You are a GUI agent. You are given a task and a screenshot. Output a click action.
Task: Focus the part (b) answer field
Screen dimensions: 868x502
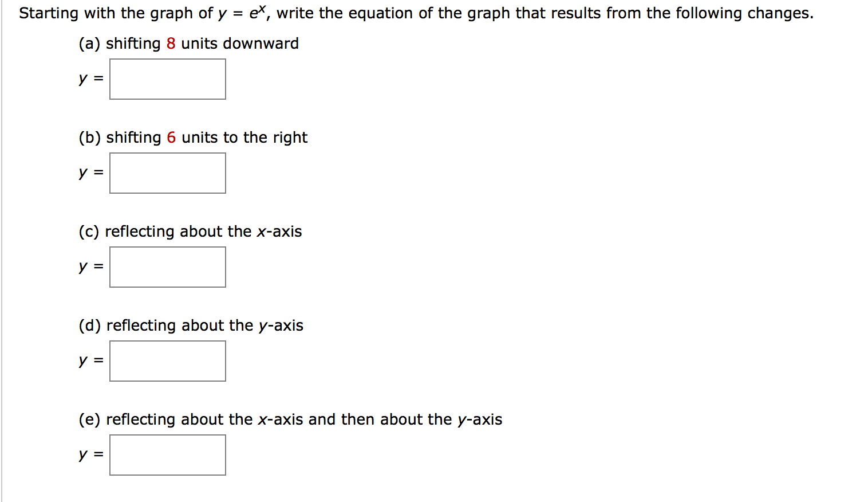pos(168,173)
